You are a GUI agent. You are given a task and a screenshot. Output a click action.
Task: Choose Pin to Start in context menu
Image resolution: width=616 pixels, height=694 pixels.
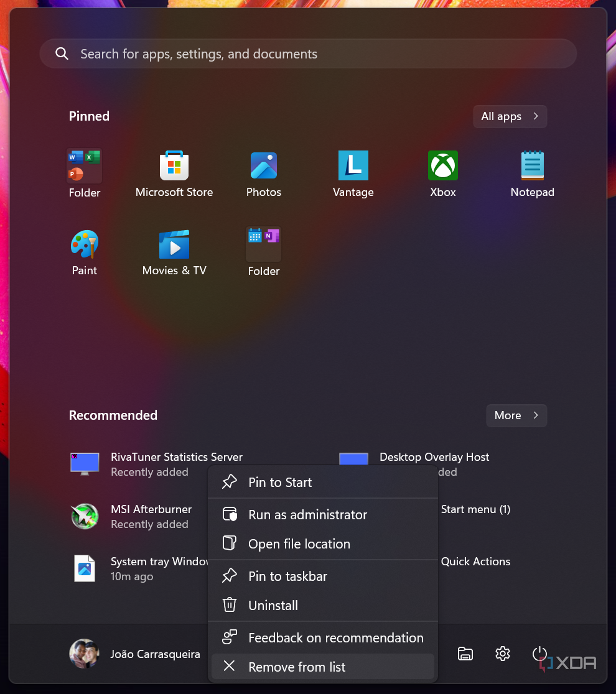click(x=323, y=482)
